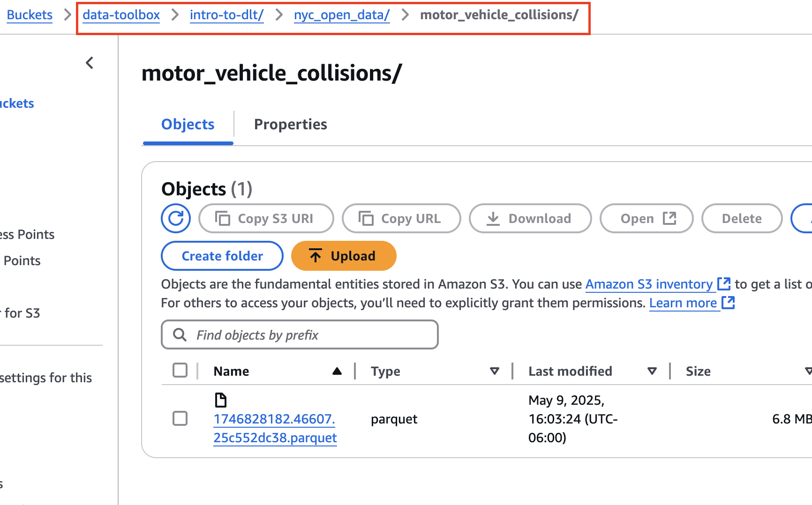The height and width of the screenshot is (505, 812).
Task: Open the nyc_open_data breadcrumb link
Action: 341,15
